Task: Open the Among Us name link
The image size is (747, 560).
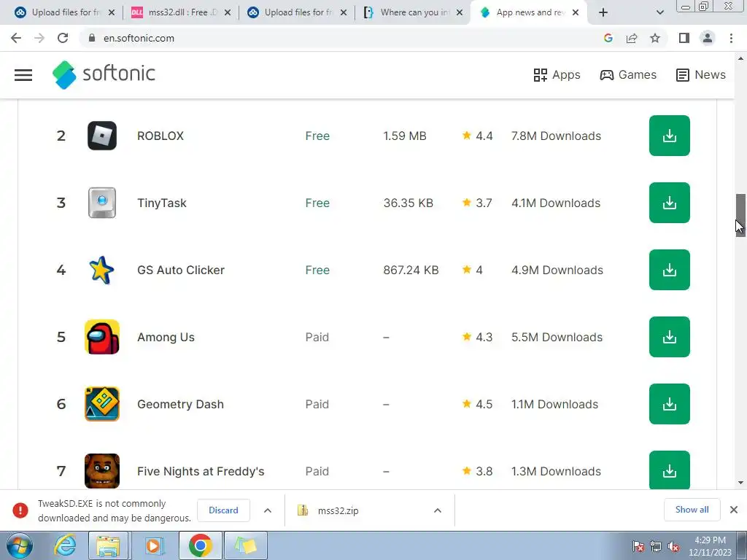Action: point(166,337)
